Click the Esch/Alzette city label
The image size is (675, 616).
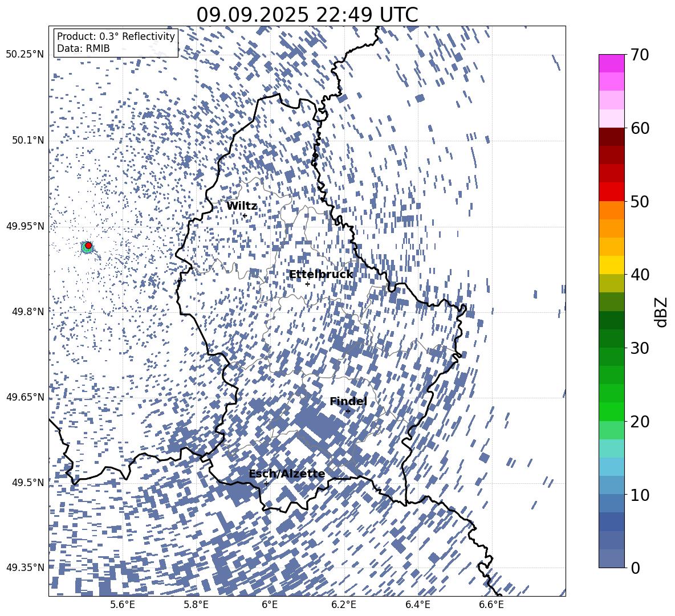click(x=287, y=474)
